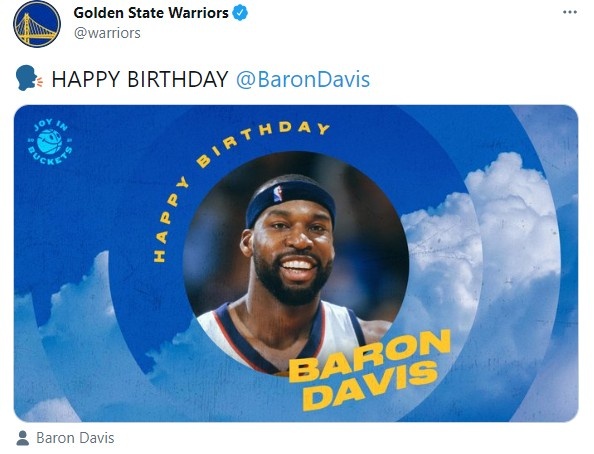594x454 pixels.
Task: Click the bridge emblem in avatar
Action: 35,29
